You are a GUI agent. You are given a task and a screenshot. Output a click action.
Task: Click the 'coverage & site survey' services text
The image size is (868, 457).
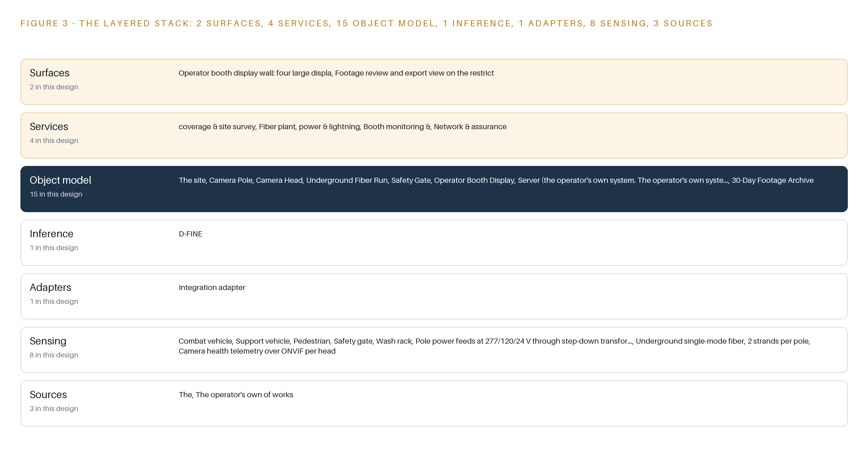coord(342,127)
